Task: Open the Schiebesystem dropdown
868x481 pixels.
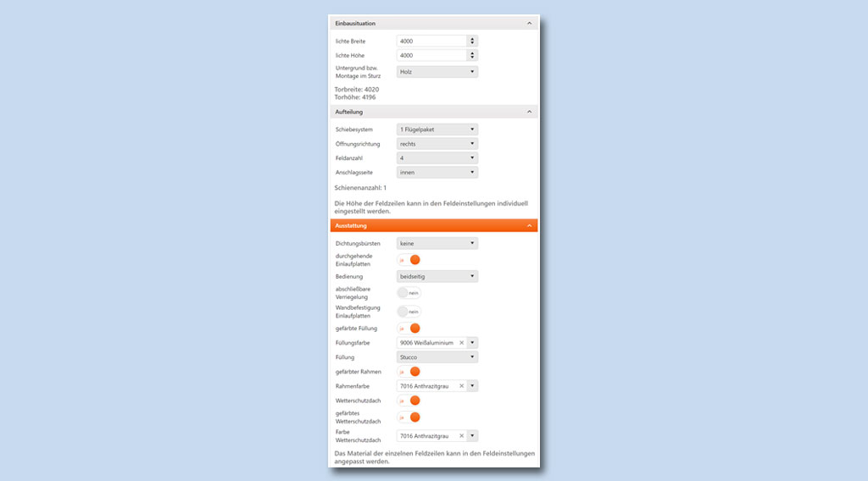Action: 437,130
